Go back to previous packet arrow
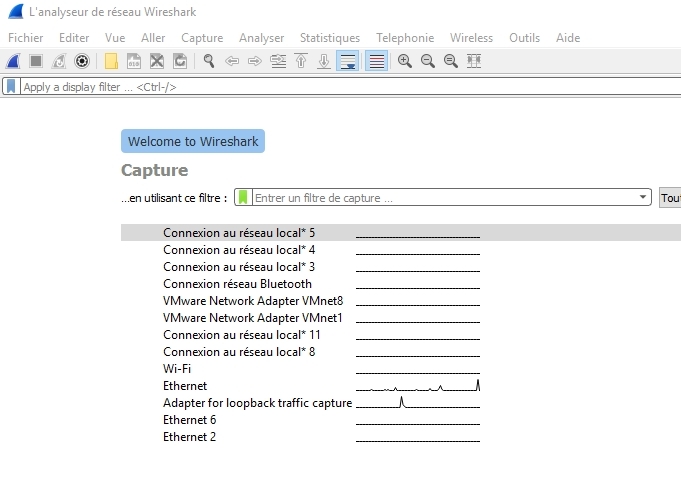The height and width of the screenshot is (481, 681). pos(232,61)
